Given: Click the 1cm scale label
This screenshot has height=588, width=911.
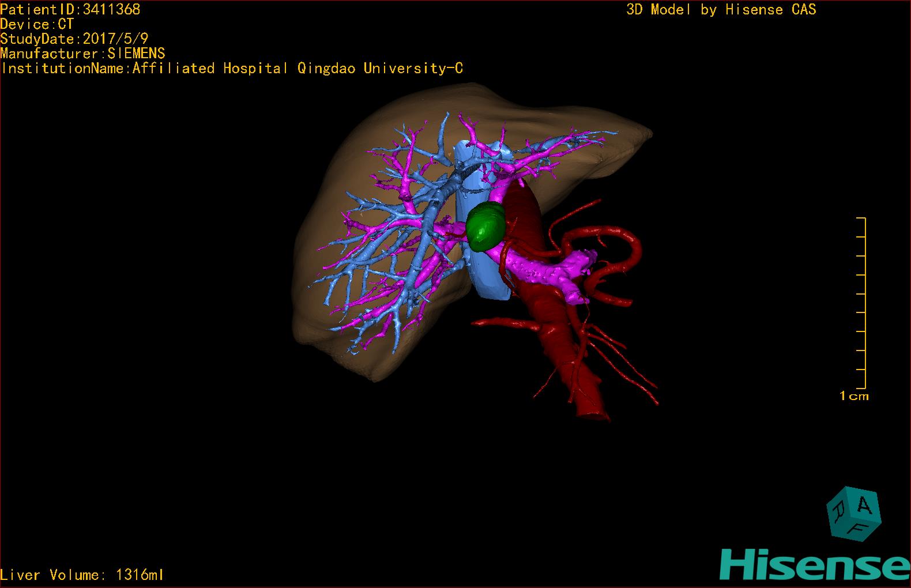Looking at the screenshot, I should pyautogui.click(x=854, y=396).
